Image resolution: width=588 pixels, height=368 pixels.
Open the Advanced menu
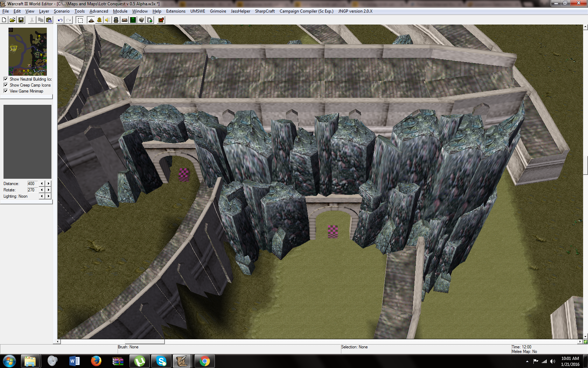[x=99, y=11]
